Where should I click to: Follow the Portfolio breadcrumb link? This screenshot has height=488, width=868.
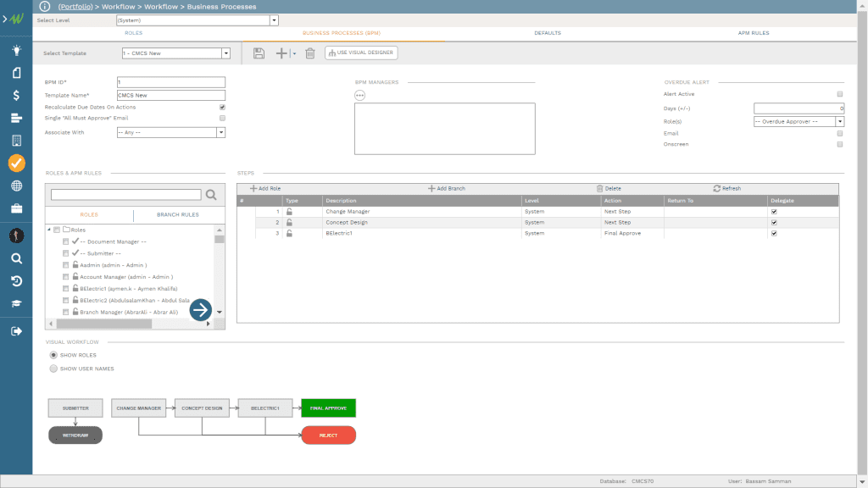click(x=75, y=7)
